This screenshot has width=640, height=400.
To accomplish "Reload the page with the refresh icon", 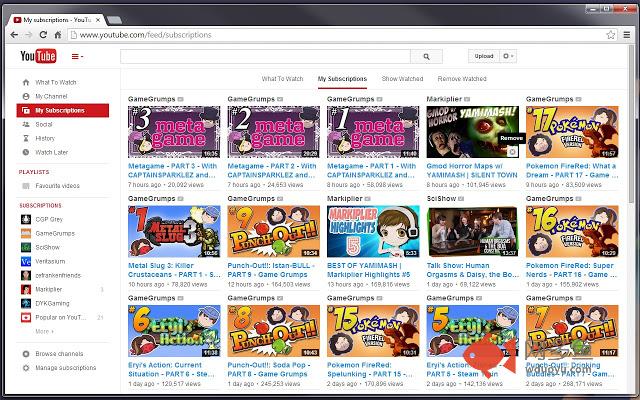I will click(43, 35).
